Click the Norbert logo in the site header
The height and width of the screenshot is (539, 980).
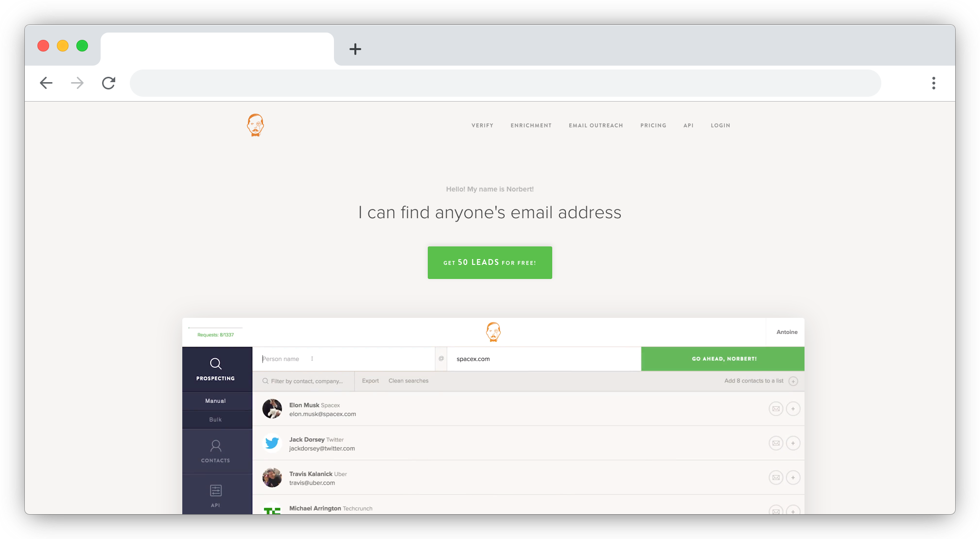click(x=255, y=125)
